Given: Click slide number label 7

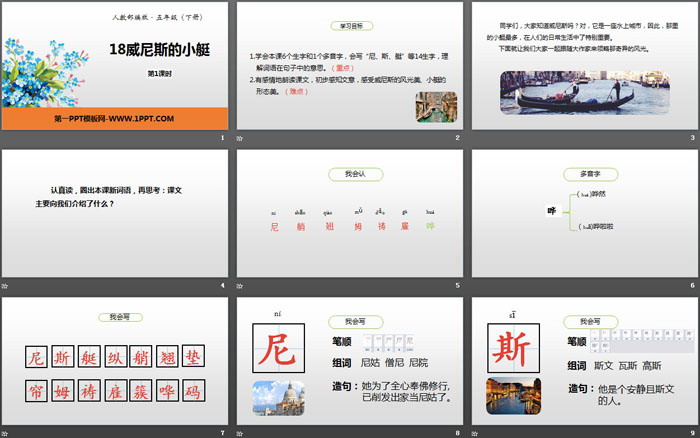Looking at the screenshot, I should click(222, 433).
